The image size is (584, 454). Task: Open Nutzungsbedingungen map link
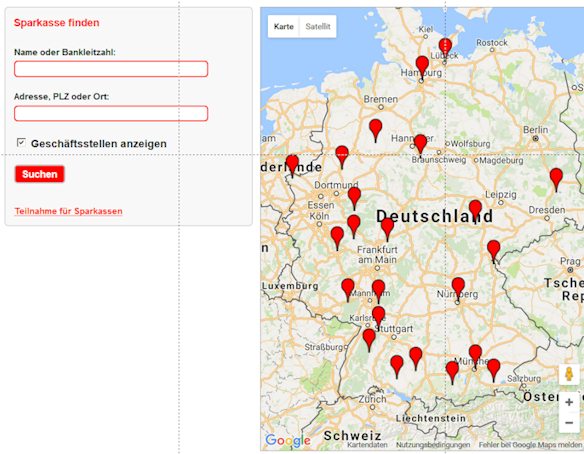coord(433,445)
